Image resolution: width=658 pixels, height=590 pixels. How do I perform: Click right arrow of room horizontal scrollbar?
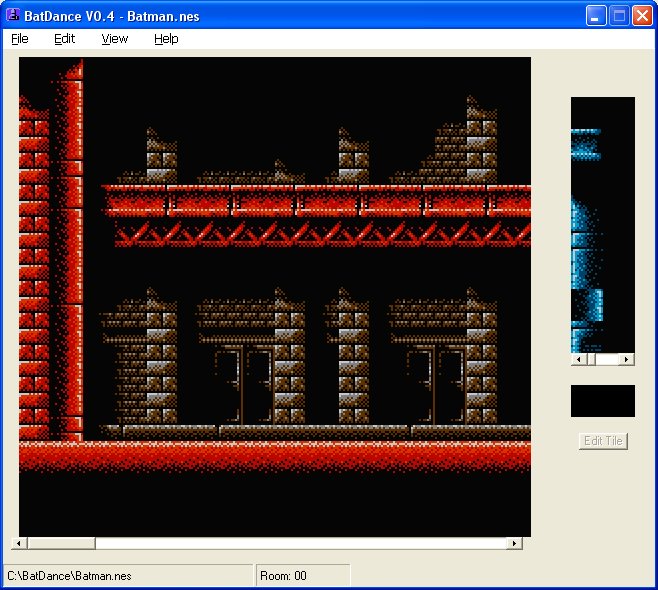[x=514, y=543]
